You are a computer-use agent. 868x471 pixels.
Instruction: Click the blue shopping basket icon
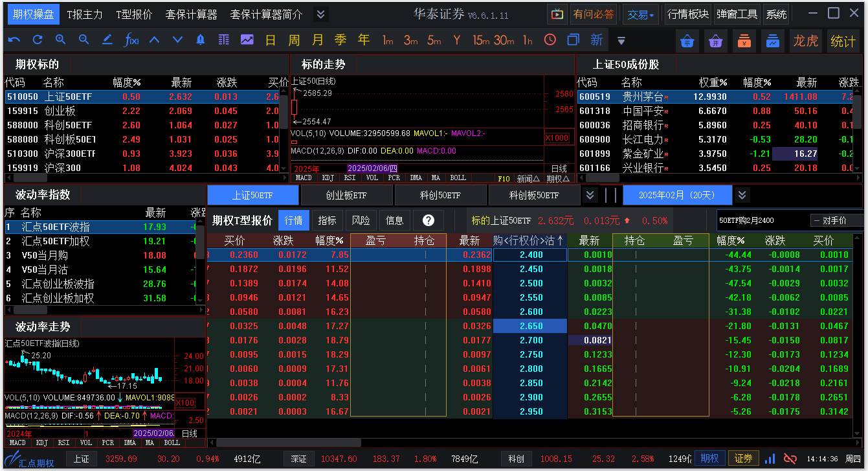point(687,41)
